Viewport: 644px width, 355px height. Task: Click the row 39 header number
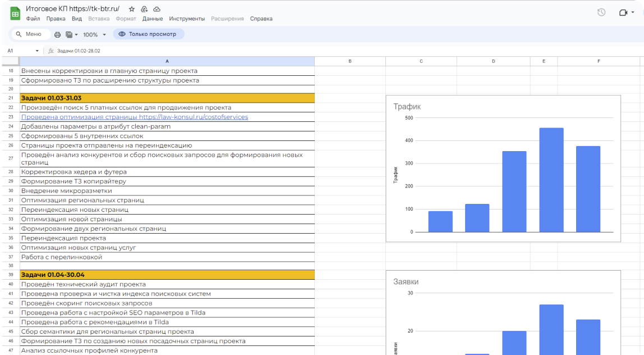point(10,275)
